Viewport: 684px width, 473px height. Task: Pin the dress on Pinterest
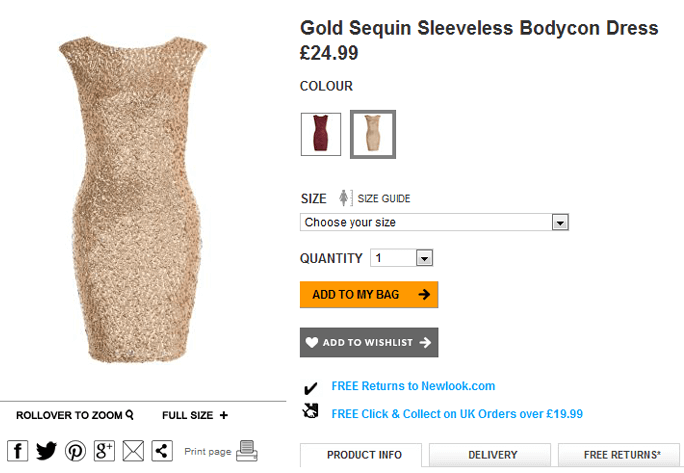[75, 451]
